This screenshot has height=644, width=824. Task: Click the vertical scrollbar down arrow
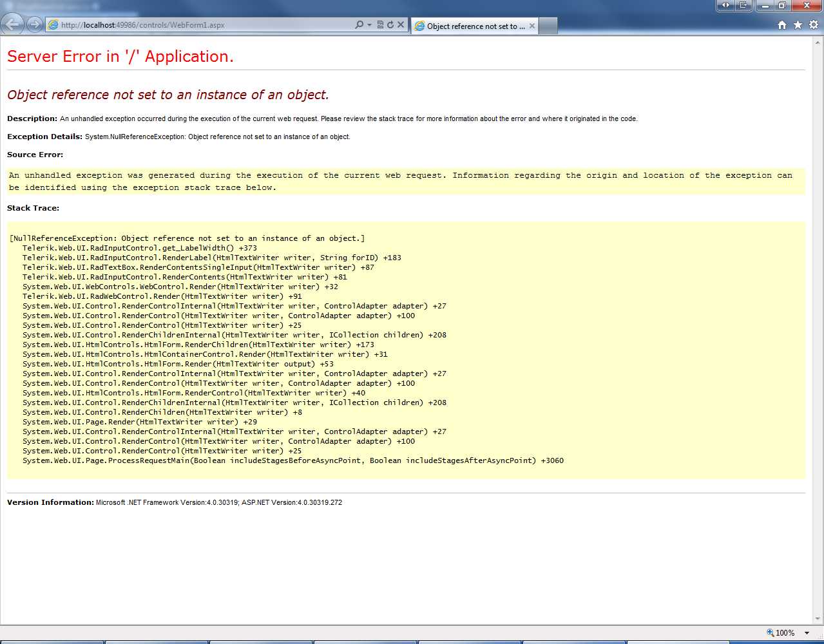(818, 618)
